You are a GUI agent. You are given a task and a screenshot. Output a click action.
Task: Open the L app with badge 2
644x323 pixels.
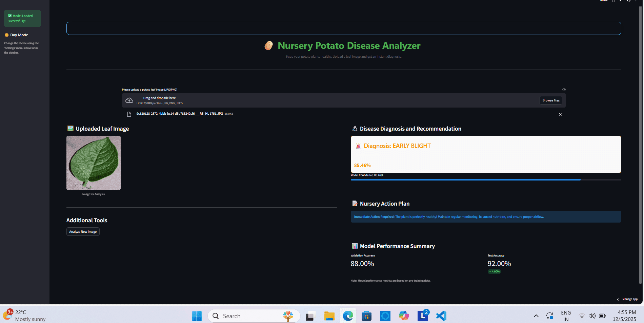tap(423, 316)
